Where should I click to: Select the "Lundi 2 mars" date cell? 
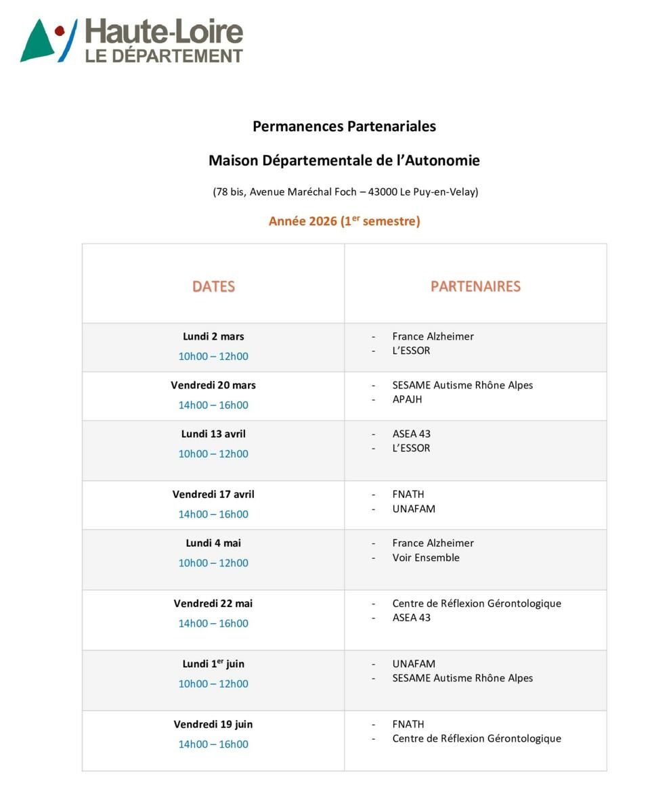click(x=213, y=336)
